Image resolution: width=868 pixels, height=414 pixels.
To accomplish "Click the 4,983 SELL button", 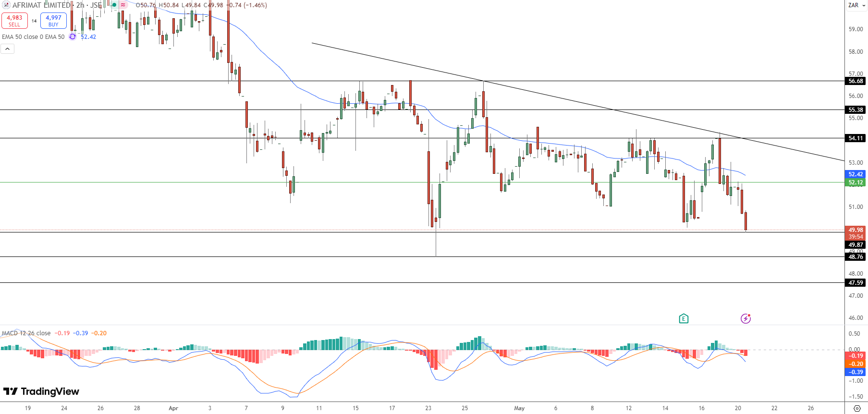I will 14,21.
